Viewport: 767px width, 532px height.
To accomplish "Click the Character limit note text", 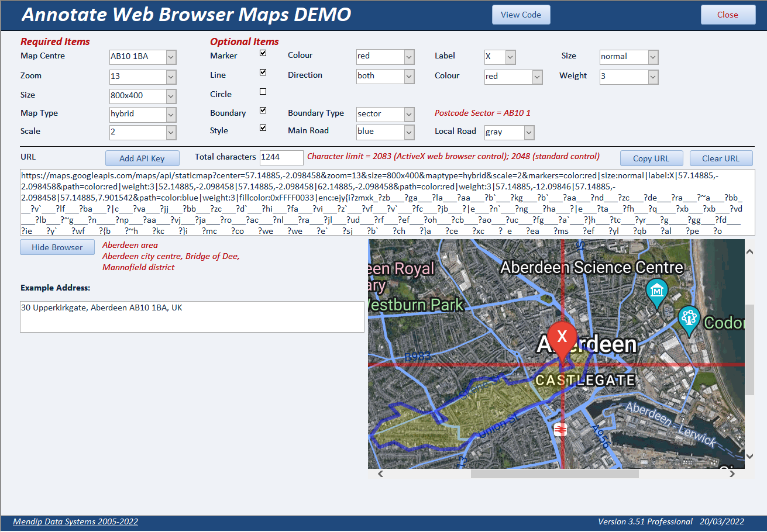I will [453, 157].
